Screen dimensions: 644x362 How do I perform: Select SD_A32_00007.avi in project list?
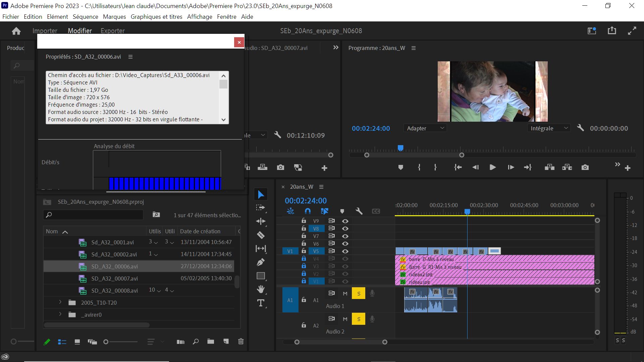[x=114, y=279]
